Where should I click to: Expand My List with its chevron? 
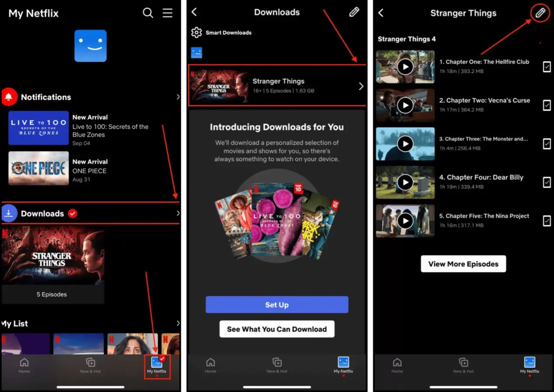click(178, 323)
